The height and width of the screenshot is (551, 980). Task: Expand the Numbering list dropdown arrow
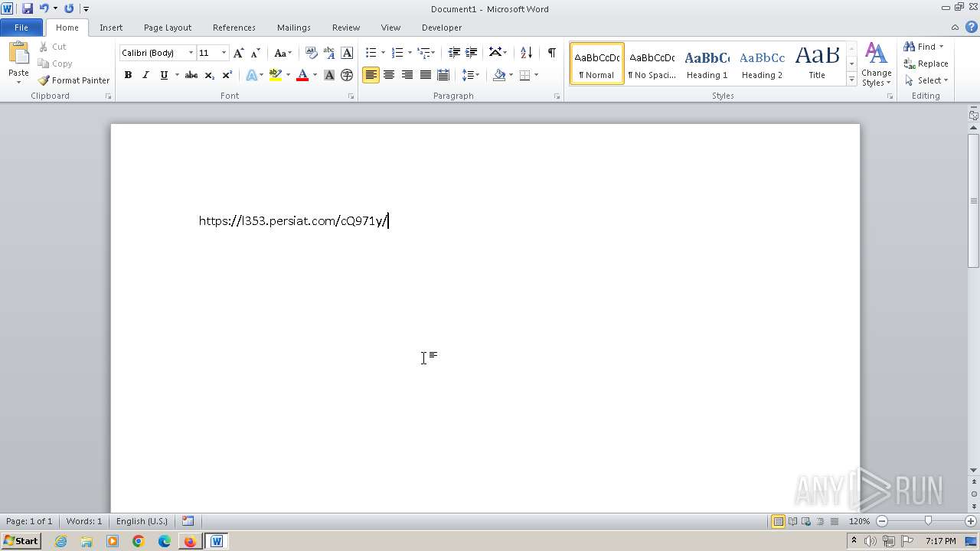click(x=410, y=53)
